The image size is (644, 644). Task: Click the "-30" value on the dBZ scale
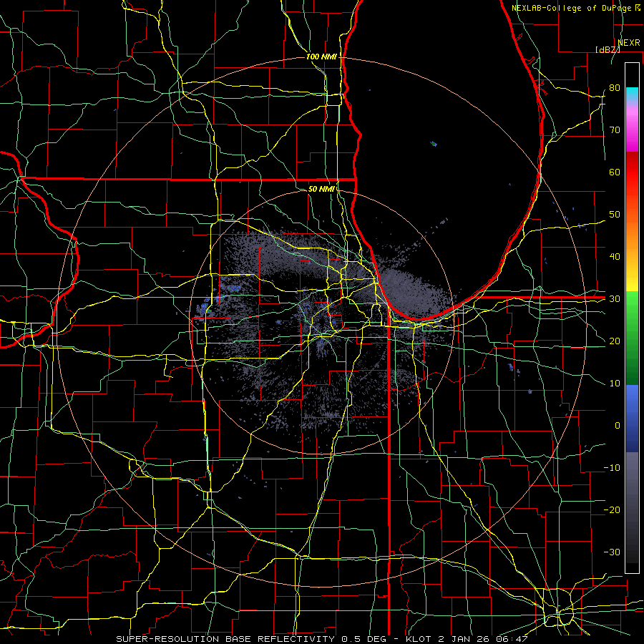612,552
